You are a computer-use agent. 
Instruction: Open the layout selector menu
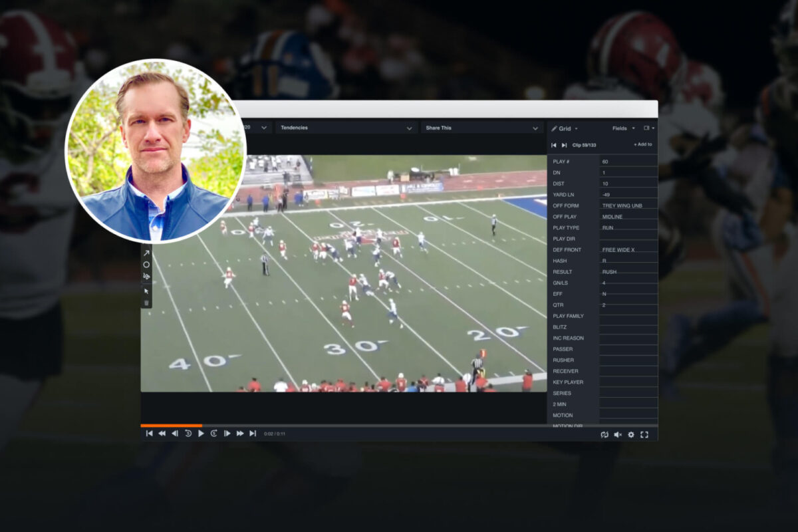pos(648,128)
